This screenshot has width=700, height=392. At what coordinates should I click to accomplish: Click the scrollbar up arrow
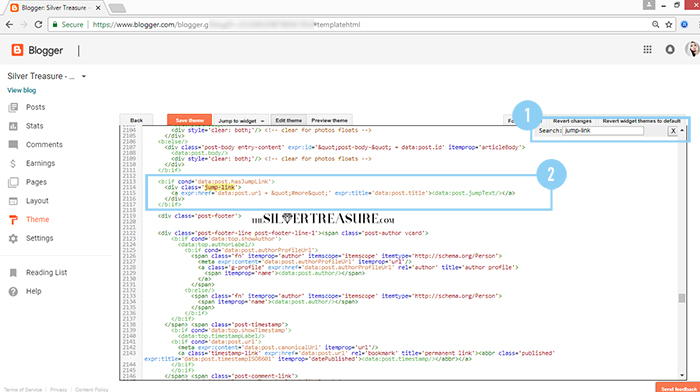point(682,130)
